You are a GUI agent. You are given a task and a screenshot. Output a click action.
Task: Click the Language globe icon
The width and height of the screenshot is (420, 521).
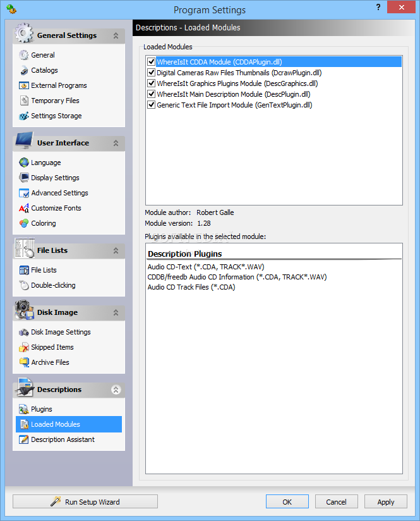(x=23, y=162)
